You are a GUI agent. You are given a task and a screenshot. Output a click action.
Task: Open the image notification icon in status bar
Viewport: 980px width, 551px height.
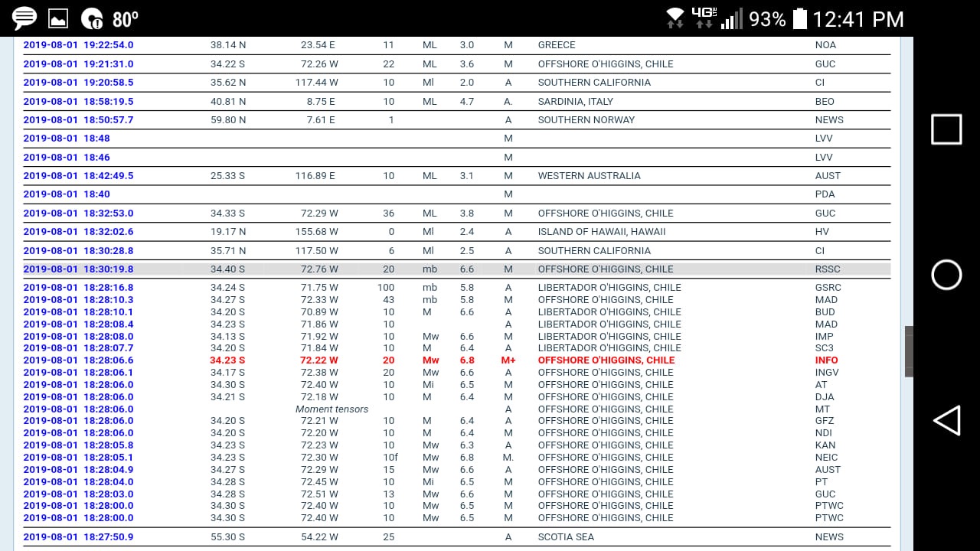57,18
